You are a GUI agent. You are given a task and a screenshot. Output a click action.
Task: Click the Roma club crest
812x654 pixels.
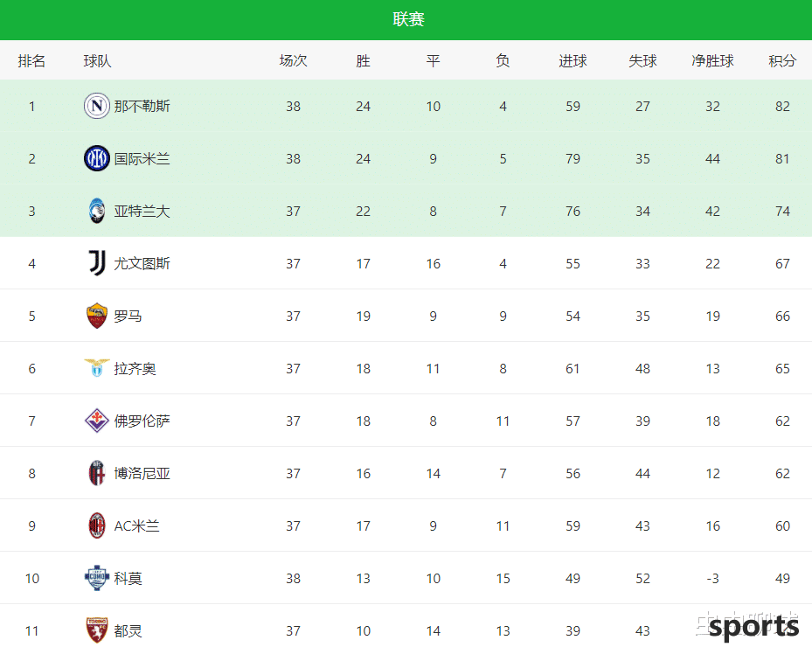97,316
